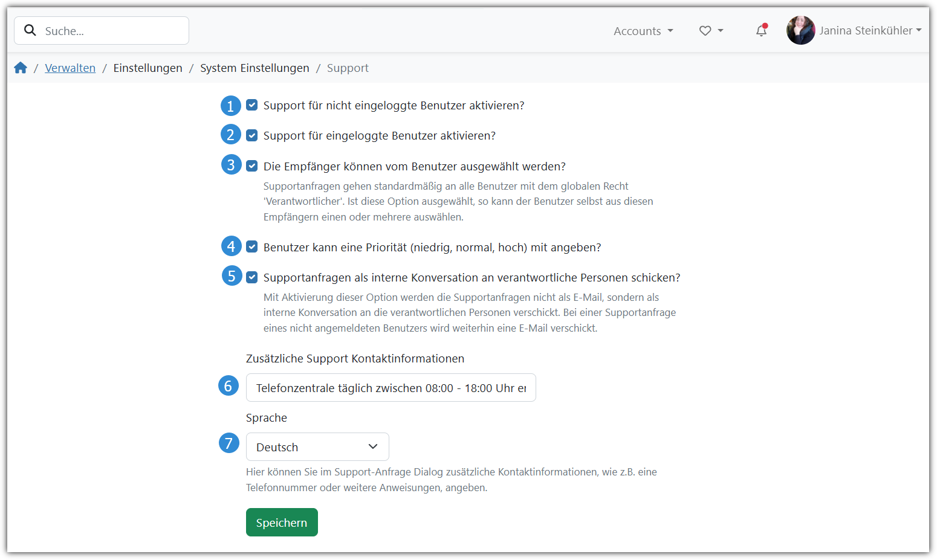Image resolution: width=937 pixels, height=560 pixels.
Task: Uncheck support for non-logged-in users
Action: (x=252, y=105)
